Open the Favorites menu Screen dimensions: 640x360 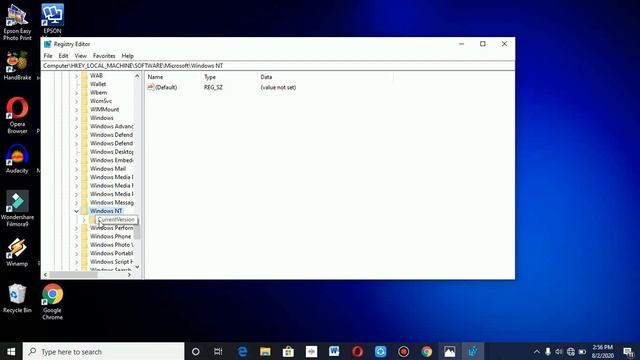click(x=104, y=56)
